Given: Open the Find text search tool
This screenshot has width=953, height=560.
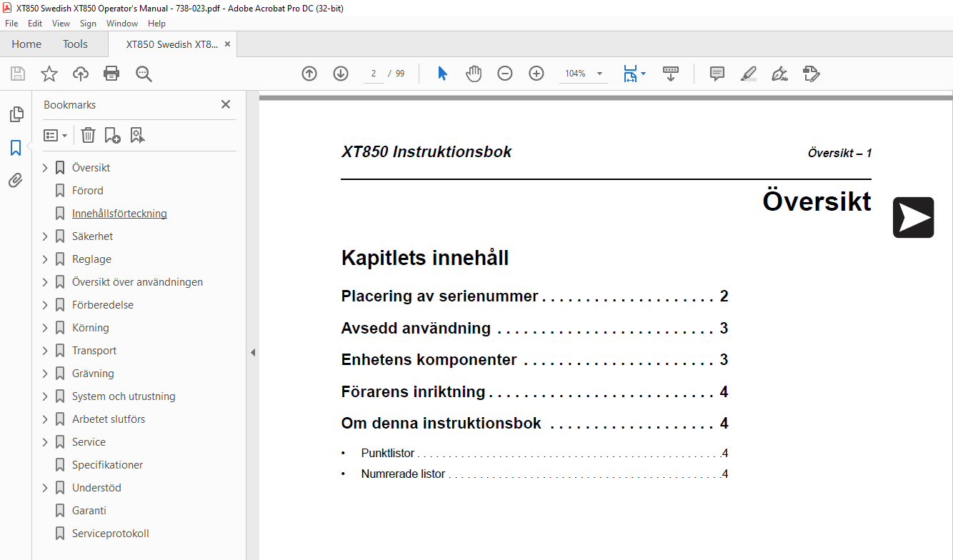Looking at the screenshot, I should tap(144, 74).
